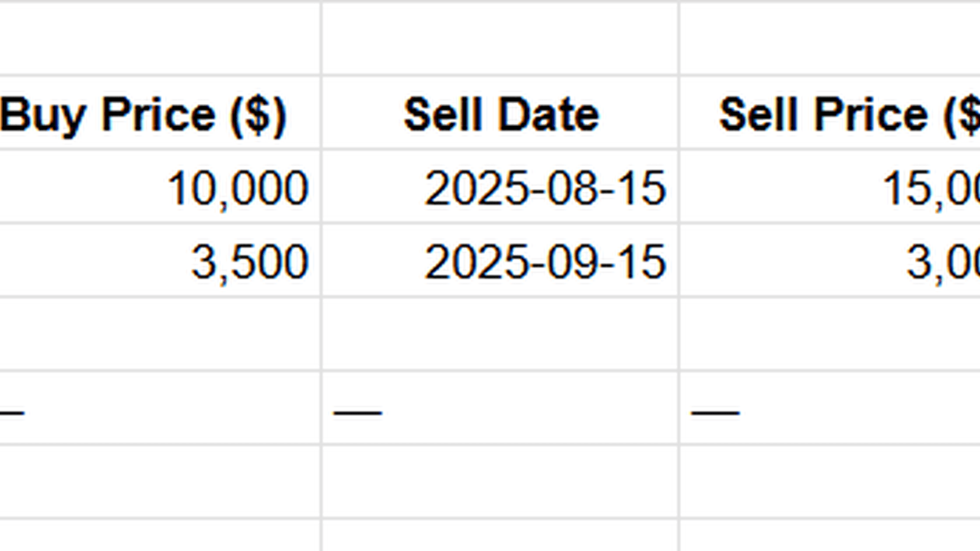
Task: Select the empty cell directly below 2025-09-15
Action: point(500,334)
